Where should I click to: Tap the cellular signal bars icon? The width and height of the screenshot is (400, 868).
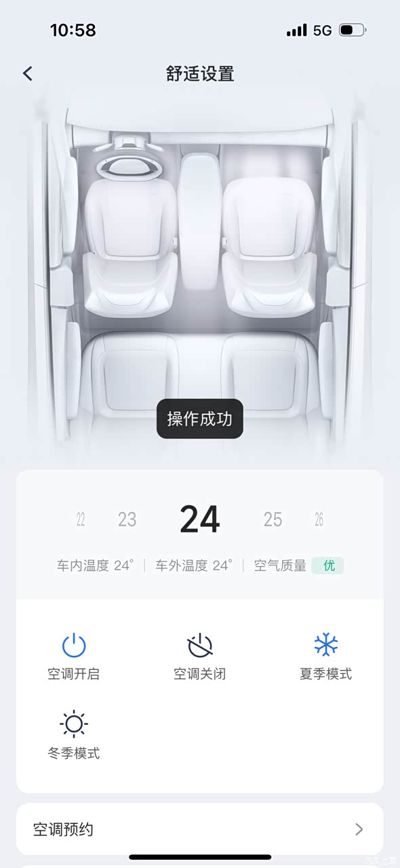pyautogui.click(x=297, y=30)
